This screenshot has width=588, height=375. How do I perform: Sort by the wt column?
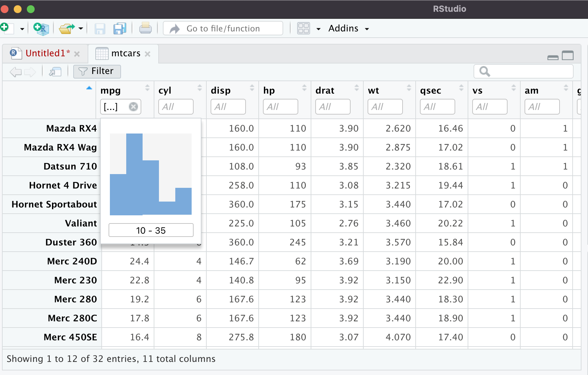tap(409, 88)
